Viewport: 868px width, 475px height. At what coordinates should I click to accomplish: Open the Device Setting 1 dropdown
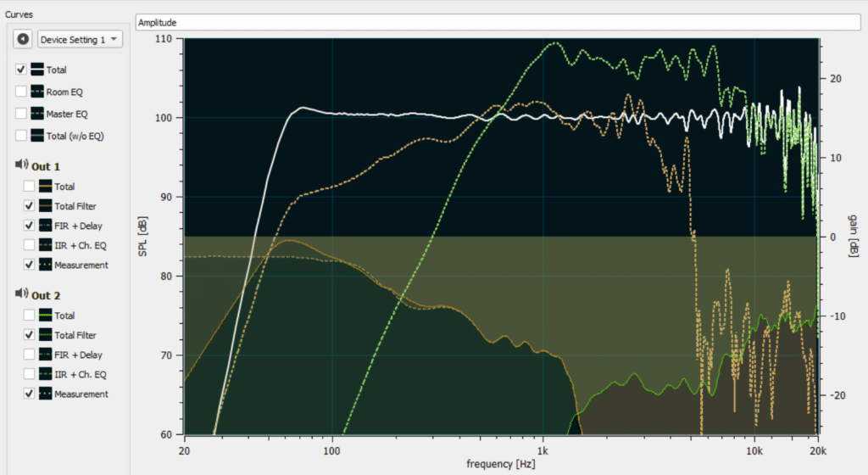(x=81, y=39)
